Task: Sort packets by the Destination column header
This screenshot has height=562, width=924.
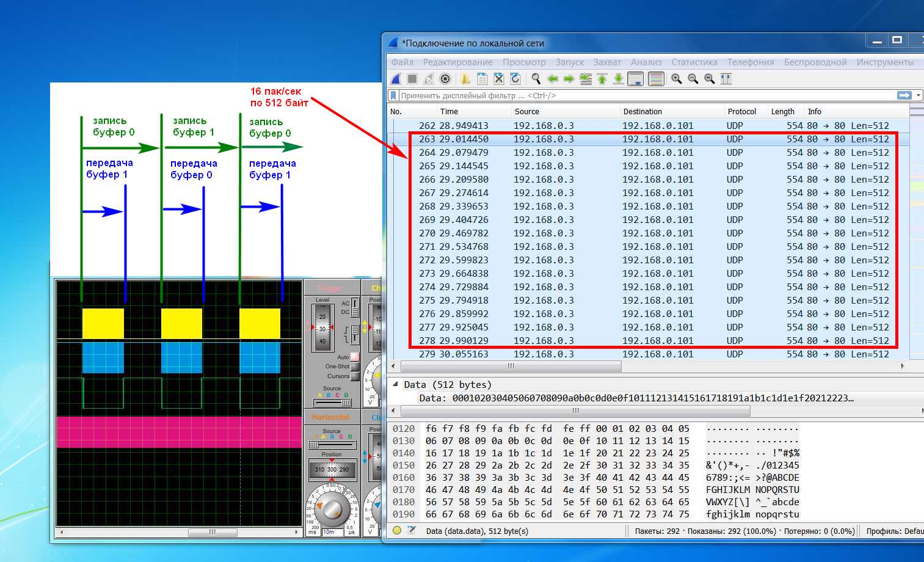Action: [x=672, y=111]
